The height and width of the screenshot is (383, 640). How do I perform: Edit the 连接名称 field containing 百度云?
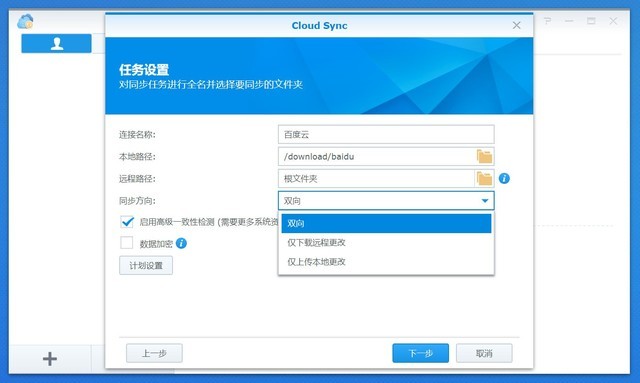[x=386, y=134]
